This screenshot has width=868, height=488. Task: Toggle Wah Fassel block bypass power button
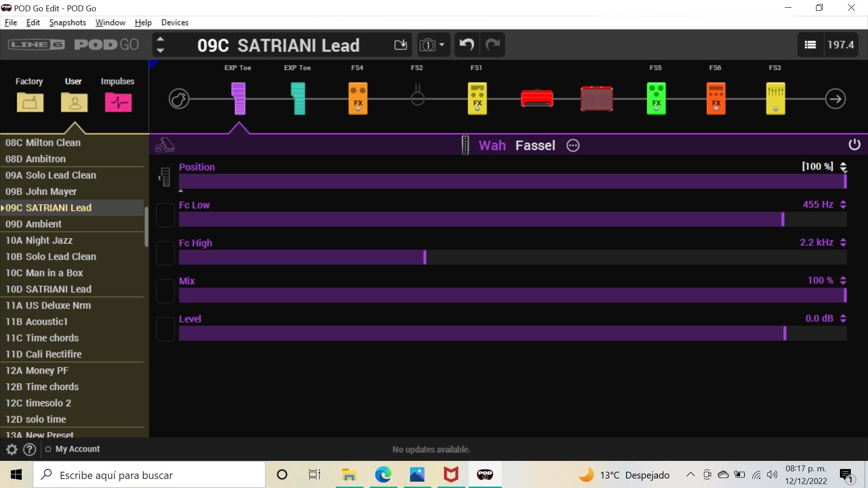(854, 145)
